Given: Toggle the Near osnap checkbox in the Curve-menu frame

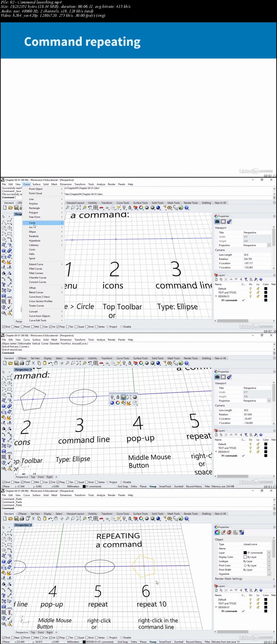Looking at the screenshot, I should pyautogui.click(x=13, y=327).
